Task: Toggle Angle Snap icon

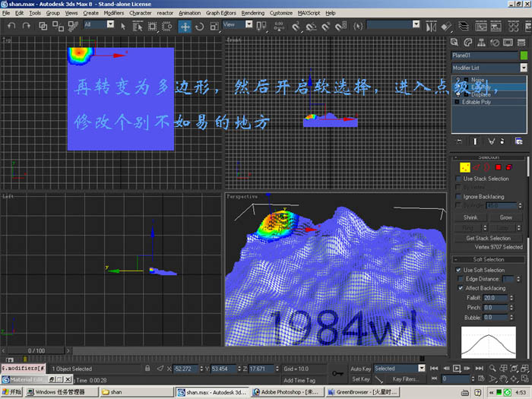Action: (311, 26)
